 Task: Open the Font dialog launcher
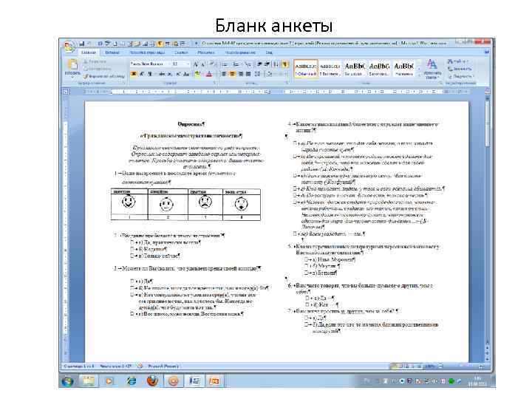pyautogui.click(x=214, y=83)
